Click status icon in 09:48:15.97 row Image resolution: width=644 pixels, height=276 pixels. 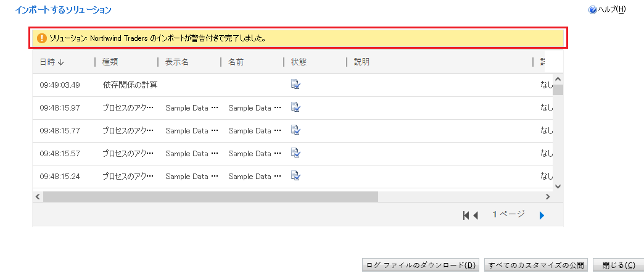point(295,107)
